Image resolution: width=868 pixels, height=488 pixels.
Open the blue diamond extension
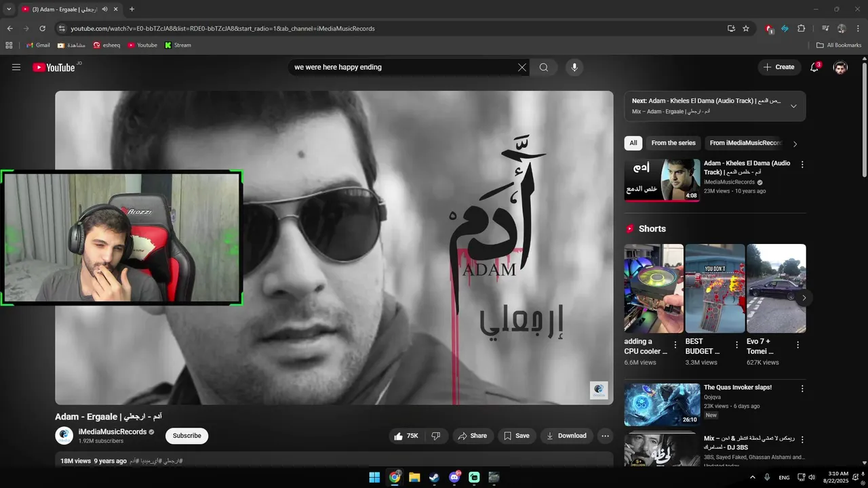click(785, 28)
